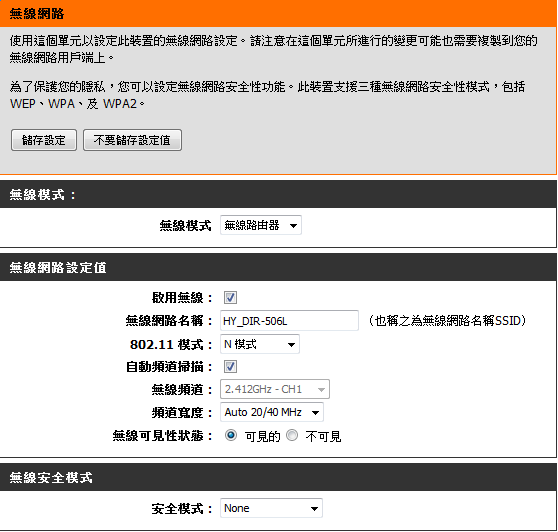
Task: Open the 頻道寬度 Auto 20/40 MHz dropdown
Action: [x=272, y=412]
